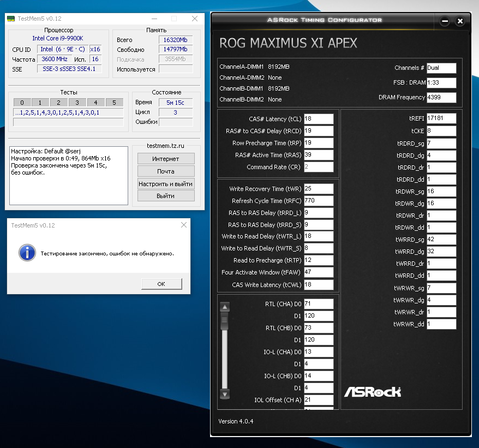Click the ASRock logo
479x448 pixels.
pyautogui.click(x=373, y=392)
